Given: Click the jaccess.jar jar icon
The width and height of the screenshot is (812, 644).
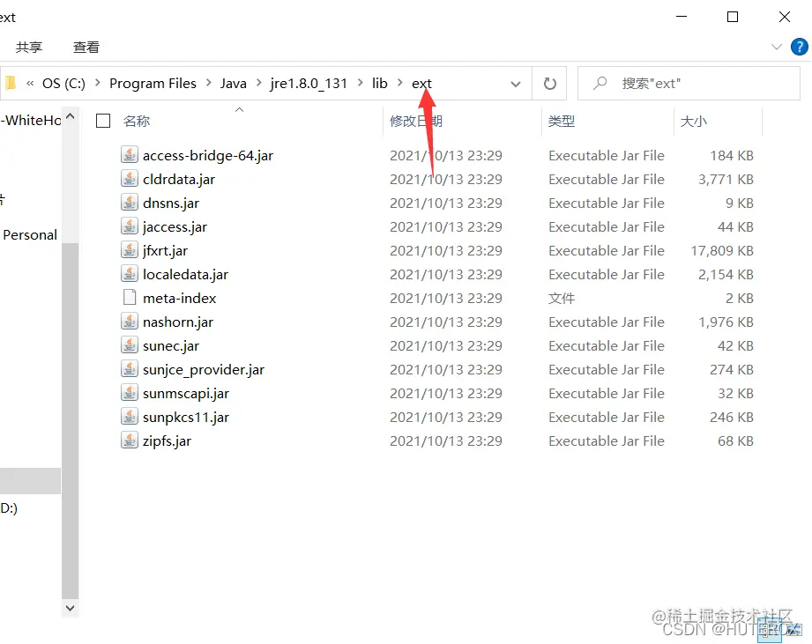Looking at the screenshot, I should (x=130, y=226).
